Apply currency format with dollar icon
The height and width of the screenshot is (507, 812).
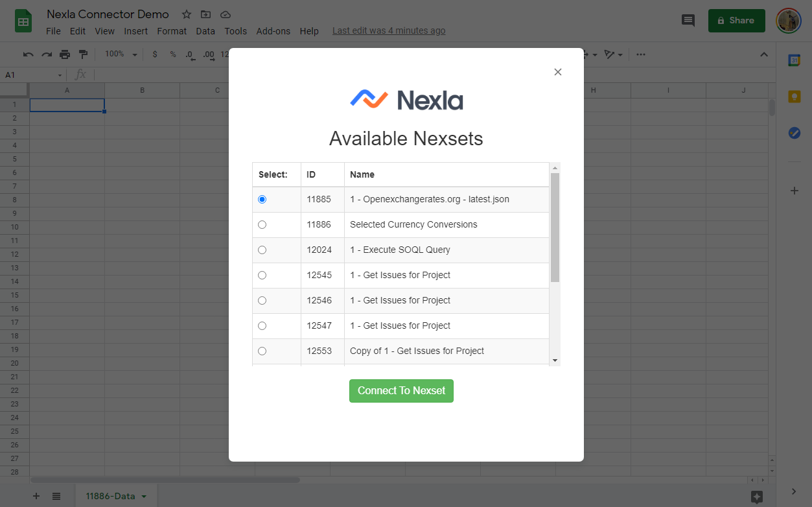click(x=155, y=54)
